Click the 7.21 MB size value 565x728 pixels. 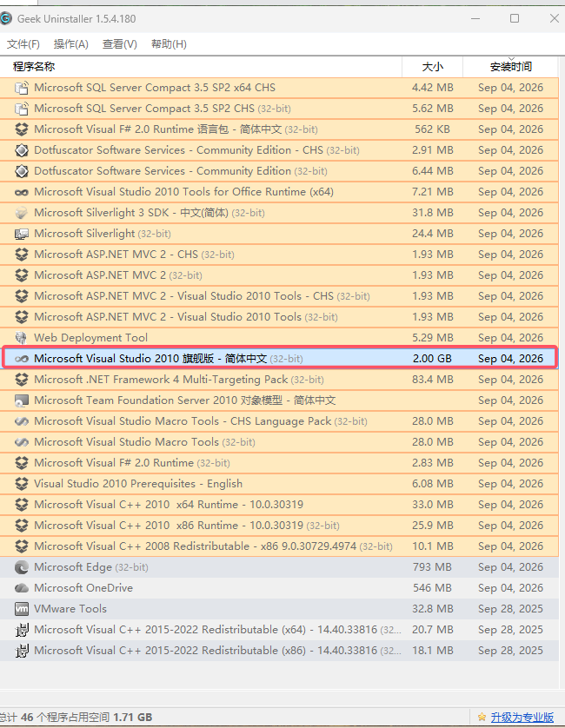[433, 192]
